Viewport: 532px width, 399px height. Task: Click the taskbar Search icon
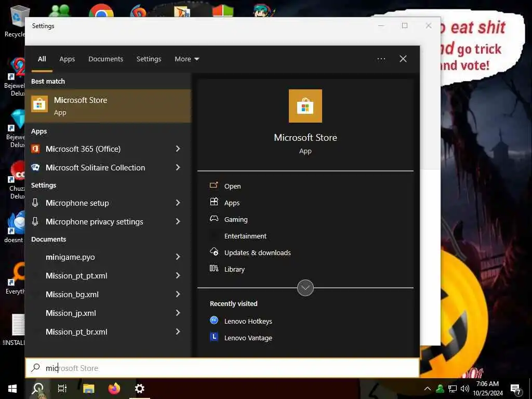[38, 389]
